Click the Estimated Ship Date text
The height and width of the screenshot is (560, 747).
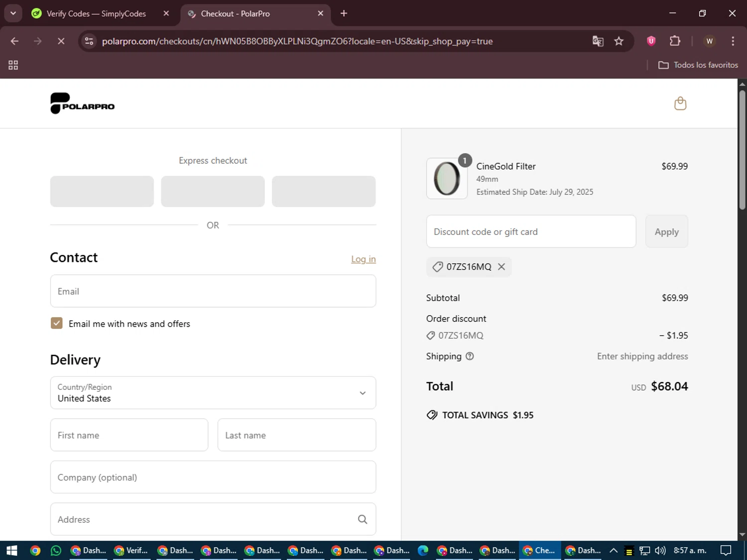(x=535, y=192)
